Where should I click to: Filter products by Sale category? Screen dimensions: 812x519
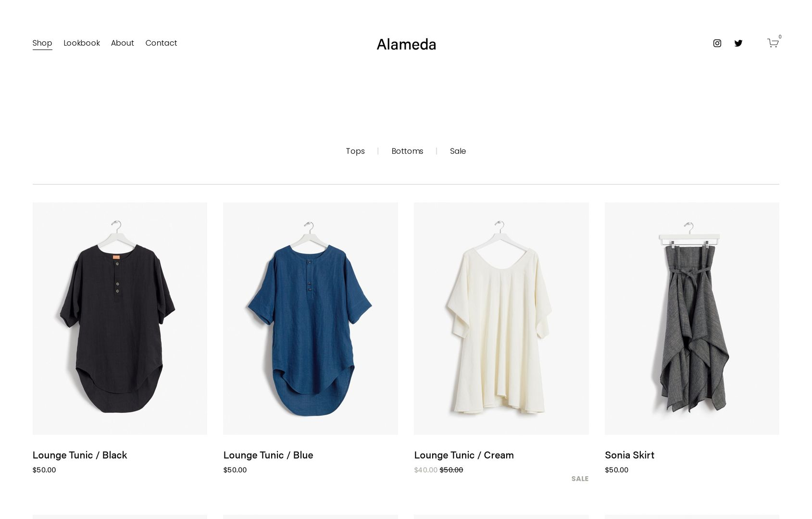[x=458, y=151]
